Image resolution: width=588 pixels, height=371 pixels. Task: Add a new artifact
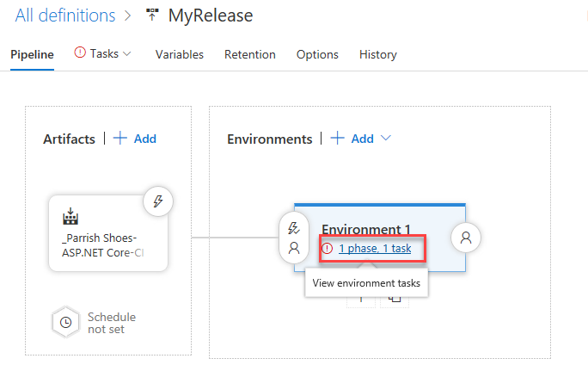[135, 139]
